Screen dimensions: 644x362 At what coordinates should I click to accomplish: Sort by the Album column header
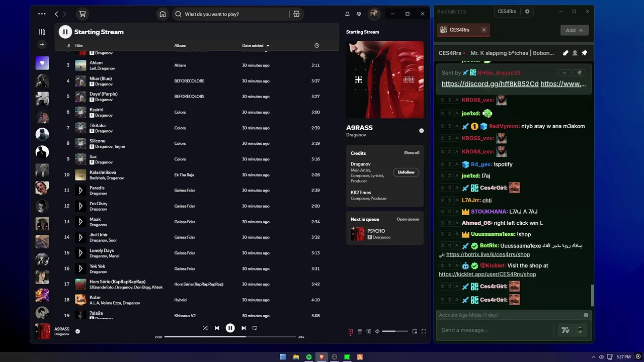pos(180,45)
